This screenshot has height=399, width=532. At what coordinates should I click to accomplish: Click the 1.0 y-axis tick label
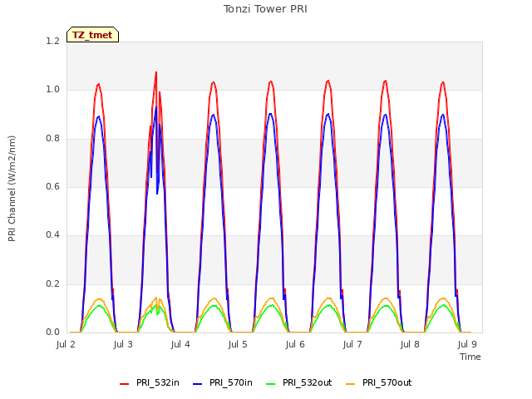click(x=53, y=90)
